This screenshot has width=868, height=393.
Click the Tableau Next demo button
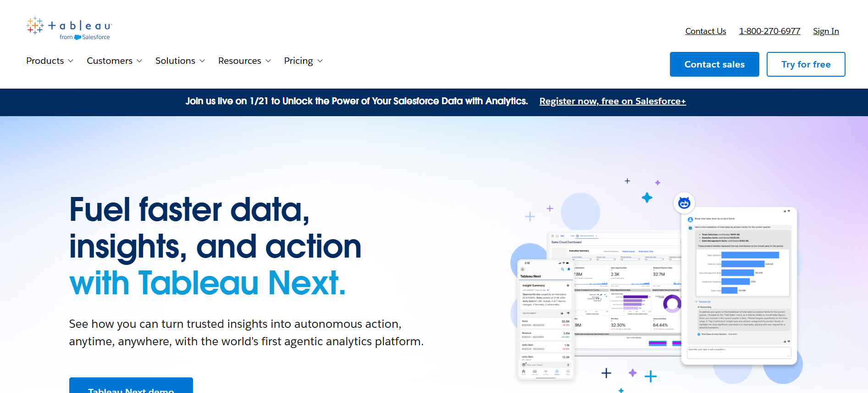coord(131,385)
